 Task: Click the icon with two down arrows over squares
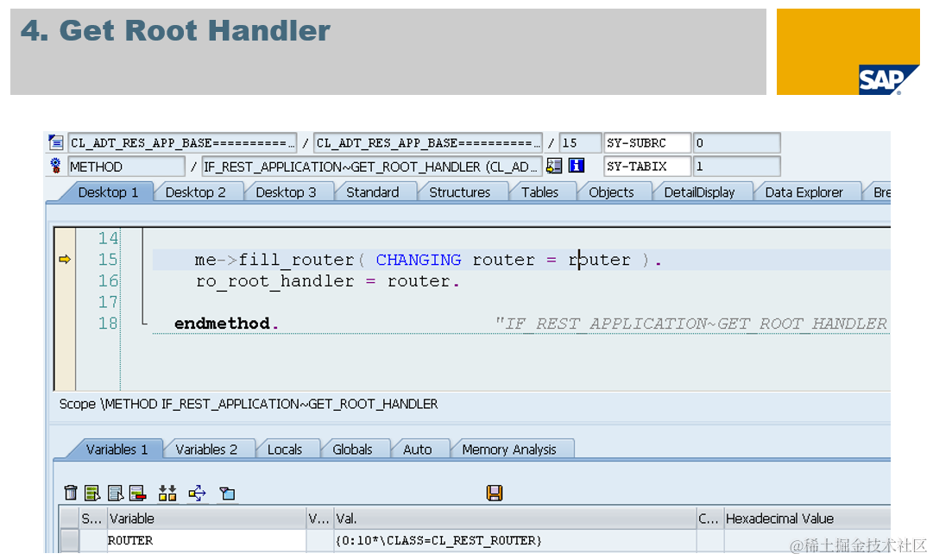167,493
